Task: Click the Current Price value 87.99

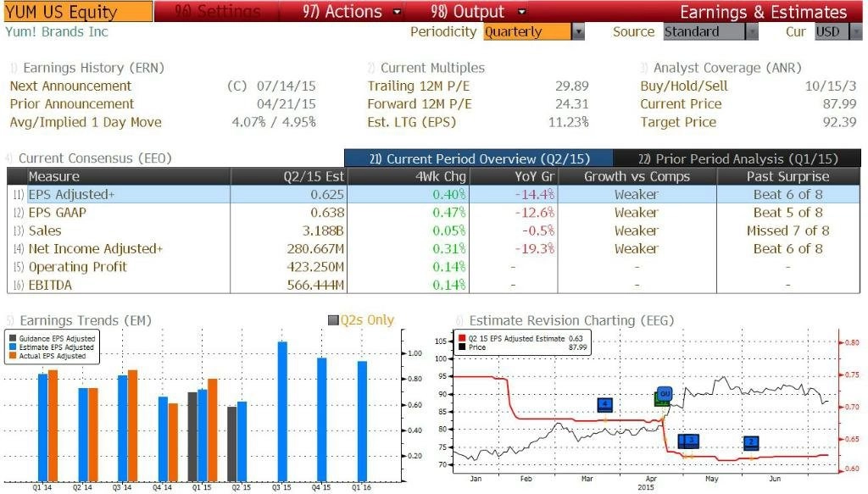Action: (x=840, y=104)
